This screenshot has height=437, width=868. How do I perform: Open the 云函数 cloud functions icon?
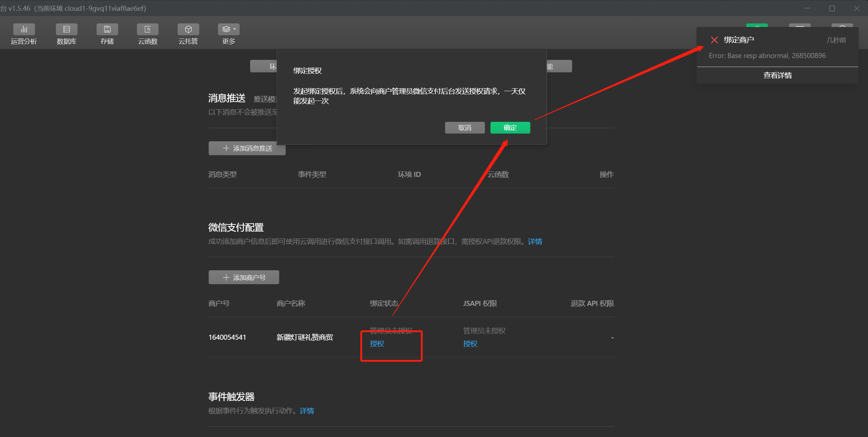click(148, 30)
